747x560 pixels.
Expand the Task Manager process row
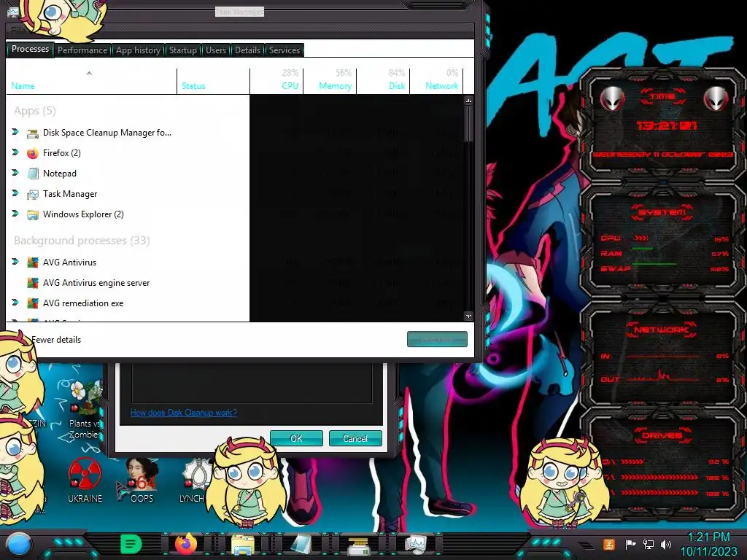pyautogui.click(x=15, y=193)
